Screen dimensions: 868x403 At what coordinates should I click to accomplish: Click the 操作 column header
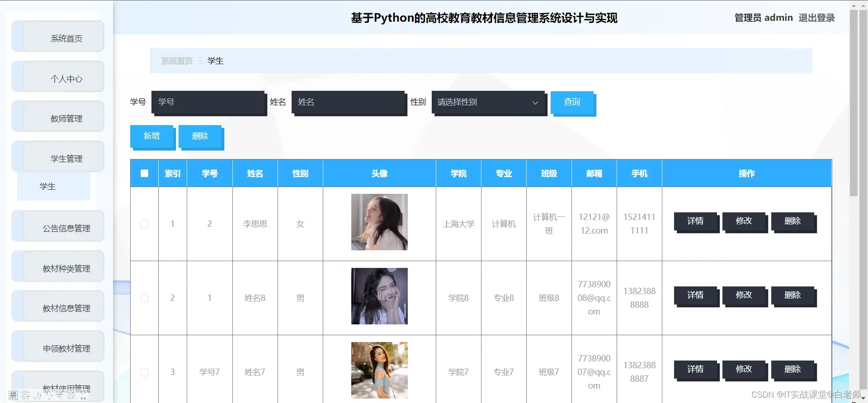[x=747, y=173]
